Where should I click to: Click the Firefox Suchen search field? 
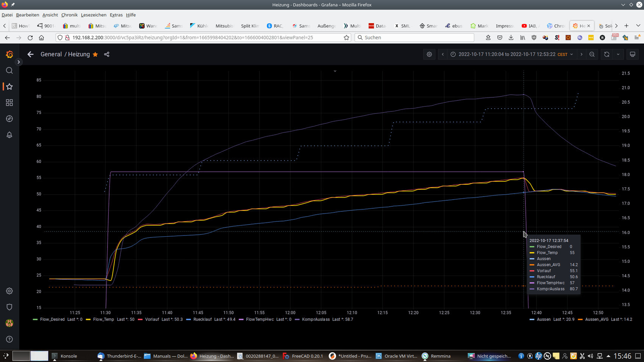coord(415,37)
